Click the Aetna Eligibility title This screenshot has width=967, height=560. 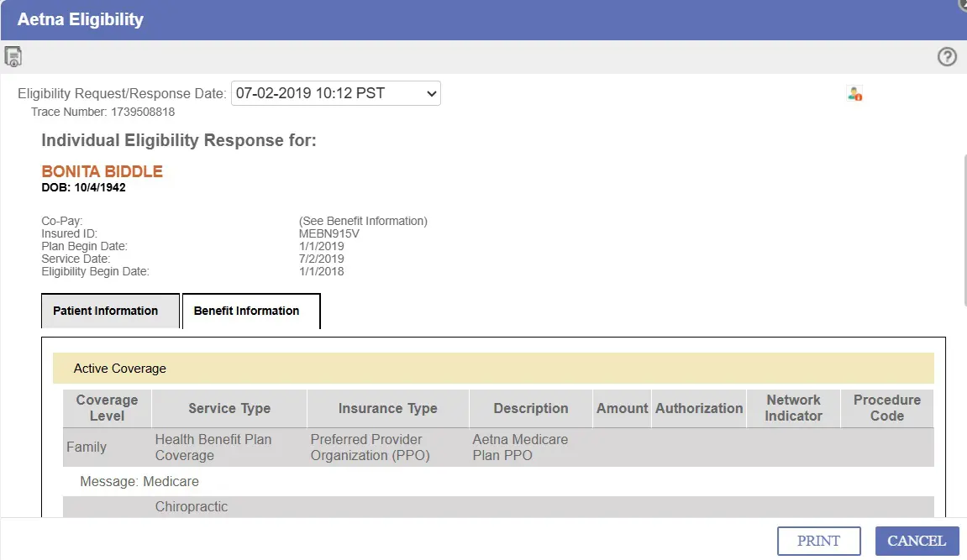[80, 19]
